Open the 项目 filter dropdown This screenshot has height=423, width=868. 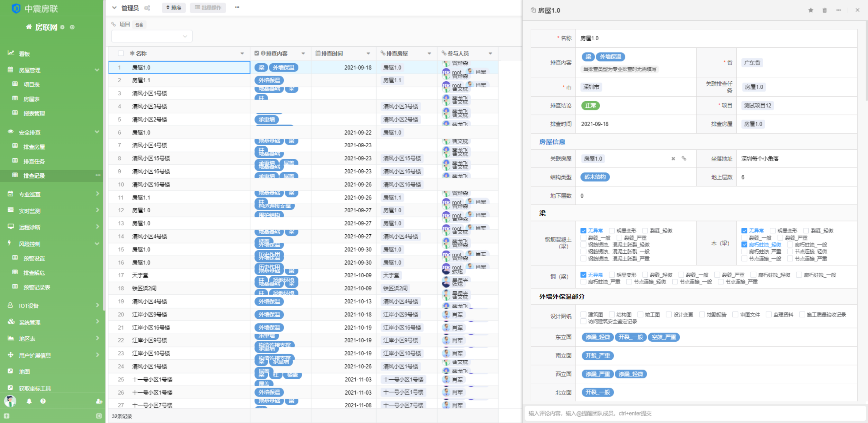coord(152,36)
